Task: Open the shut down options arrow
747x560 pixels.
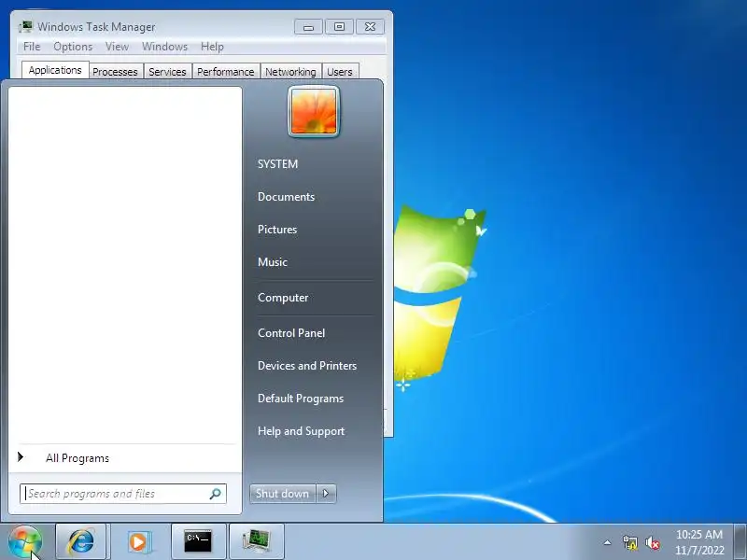Action: 326,494
